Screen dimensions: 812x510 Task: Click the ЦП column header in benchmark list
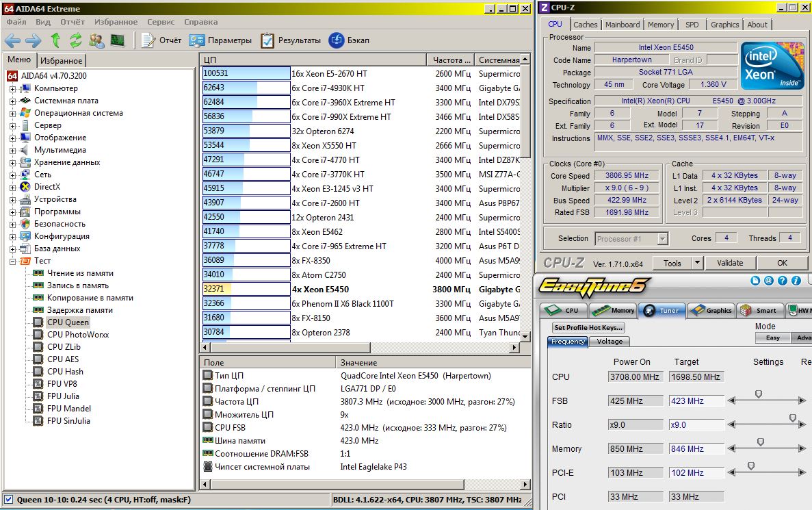[x=312, y=60]
